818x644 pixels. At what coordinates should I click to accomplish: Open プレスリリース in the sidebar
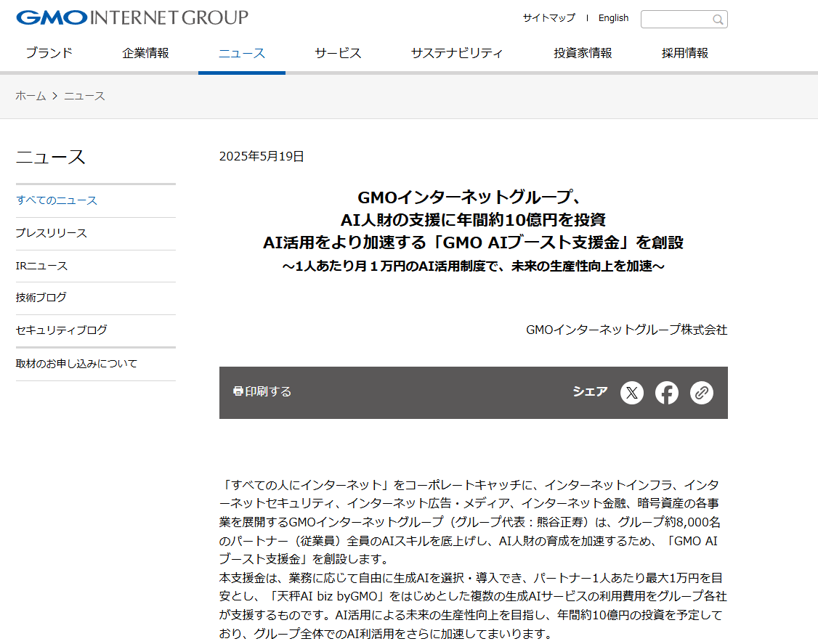click(x=52, y=233)
